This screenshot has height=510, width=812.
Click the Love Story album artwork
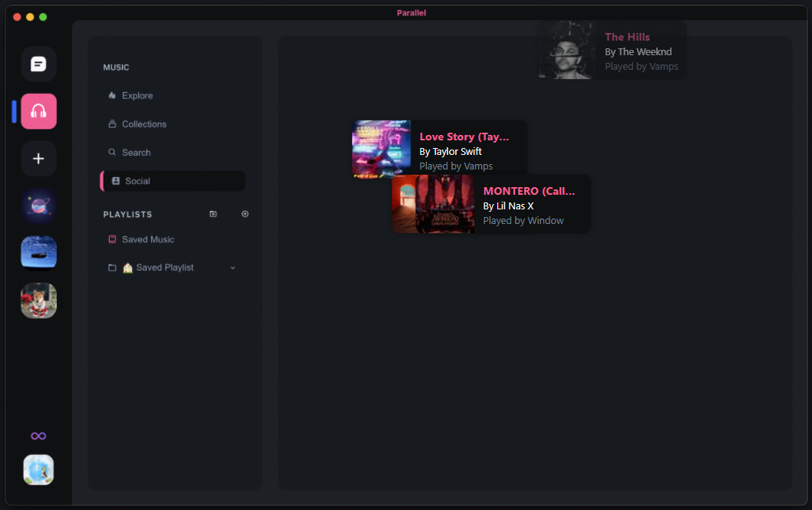pyautogui.click(x=381, y=150)
